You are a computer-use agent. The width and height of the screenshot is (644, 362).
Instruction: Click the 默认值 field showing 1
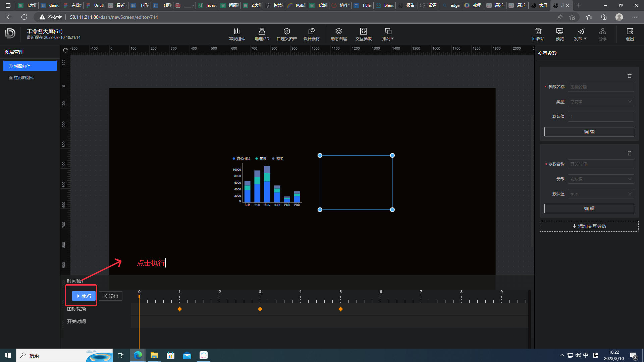[x=601, y=117]
